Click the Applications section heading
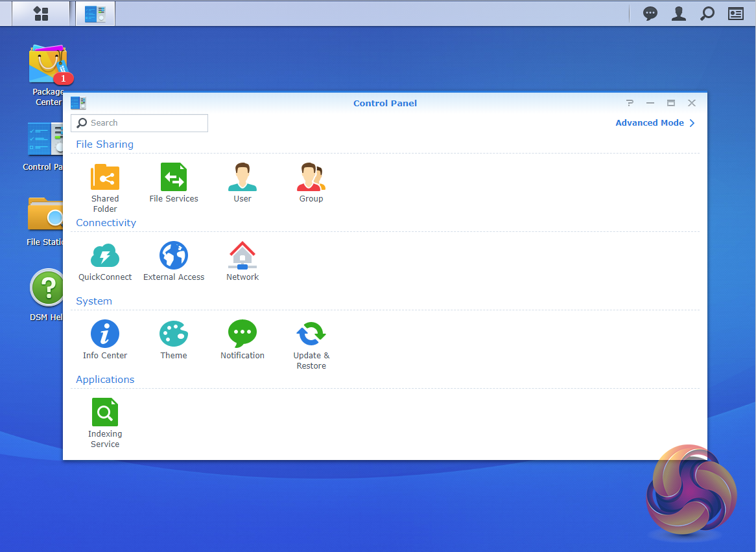The height and width of the screenshot is (552, 756). coord(105,380)
